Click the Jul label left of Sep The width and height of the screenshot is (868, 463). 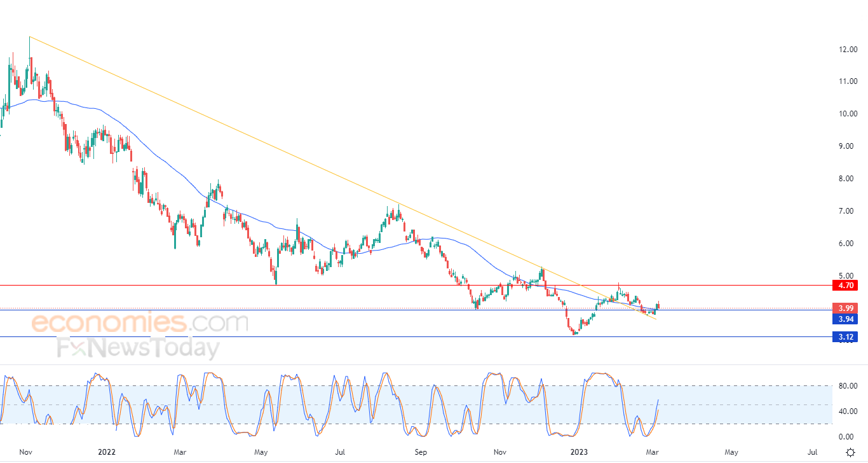pos(340,452)
